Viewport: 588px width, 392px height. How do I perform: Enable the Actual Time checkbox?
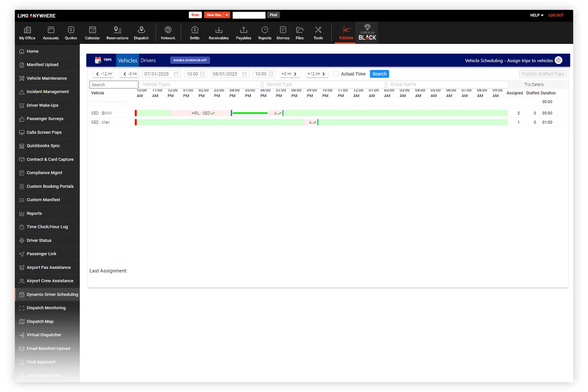click(336, 74)
